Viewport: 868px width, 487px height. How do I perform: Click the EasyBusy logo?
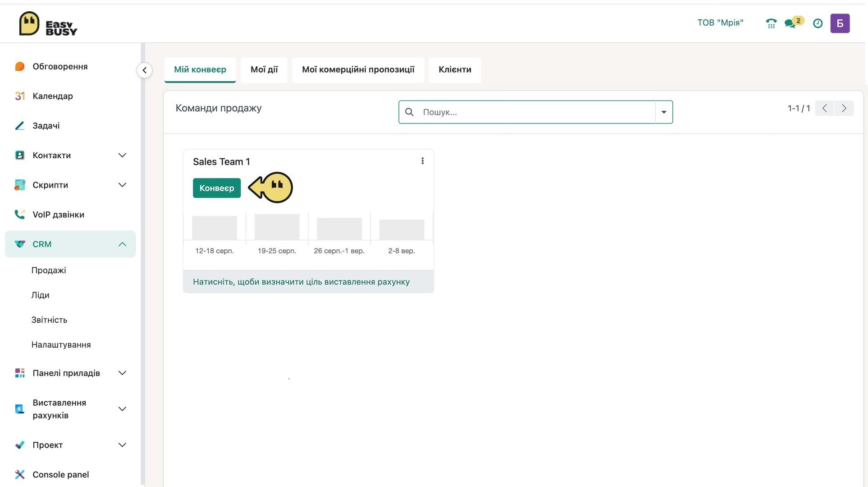tap(48, 23)
